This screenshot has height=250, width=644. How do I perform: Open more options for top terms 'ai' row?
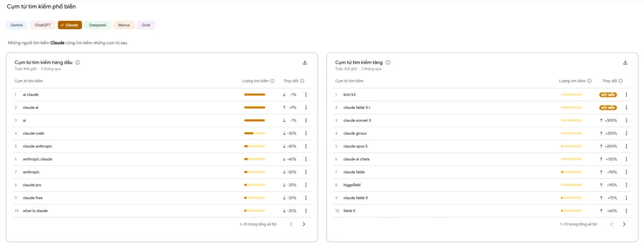click(x=306, y=121)
